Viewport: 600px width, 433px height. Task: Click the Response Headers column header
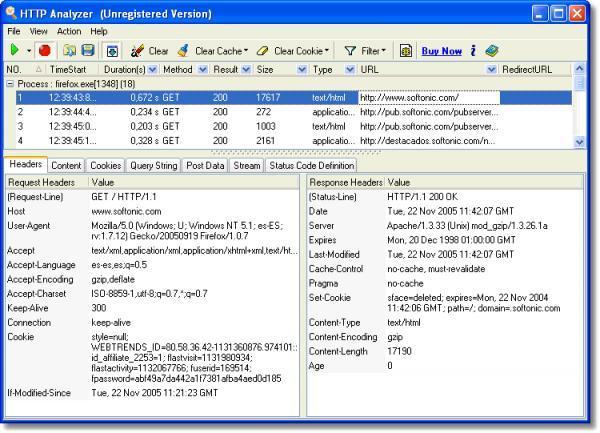tap(346, 182)
